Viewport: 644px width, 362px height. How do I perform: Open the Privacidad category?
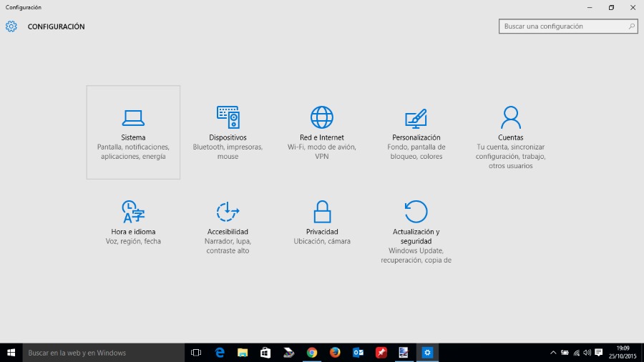point(321,227)
